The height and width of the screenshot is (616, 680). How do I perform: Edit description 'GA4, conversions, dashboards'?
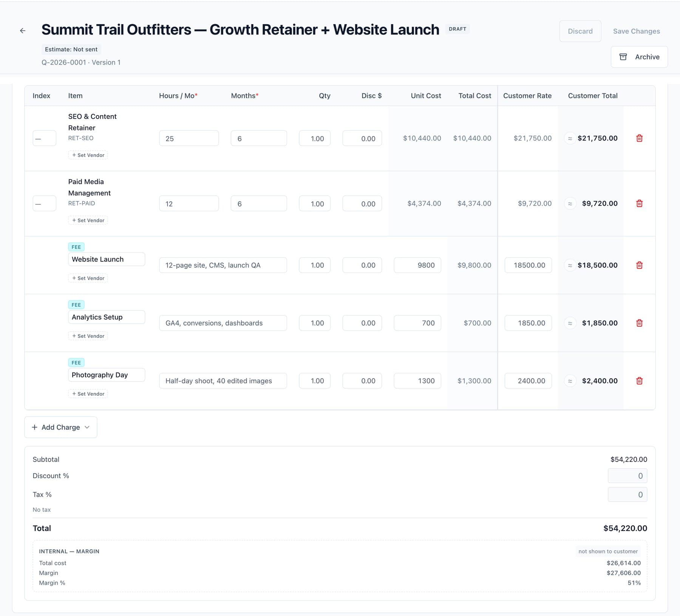pos(223,323)
